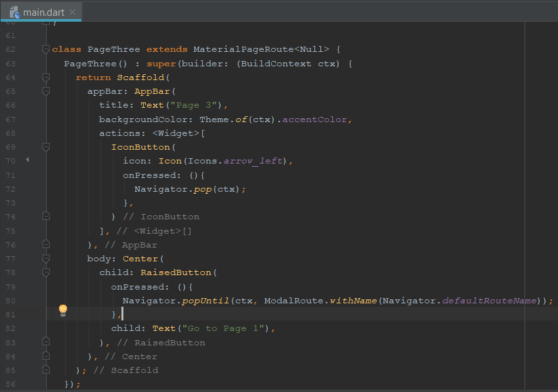Click popUntil on line 80
Viewport: 558px width, 392px height.
pyautogui.click(x=205, y=301)
